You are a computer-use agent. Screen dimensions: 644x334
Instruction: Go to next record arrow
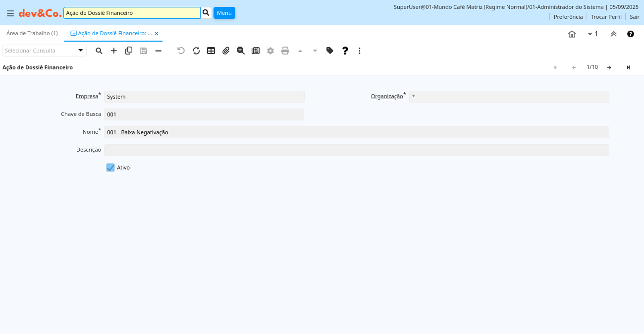click(609, 67)
